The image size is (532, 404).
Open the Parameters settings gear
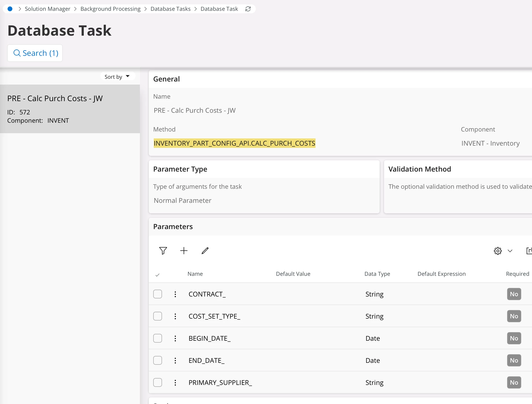click(x=498, y=251)
